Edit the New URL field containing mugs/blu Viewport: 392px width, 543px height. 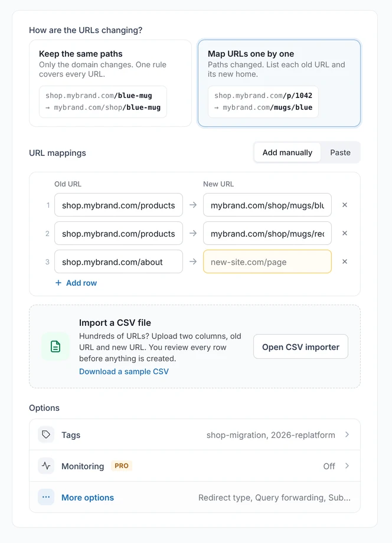tap(267, 205)
